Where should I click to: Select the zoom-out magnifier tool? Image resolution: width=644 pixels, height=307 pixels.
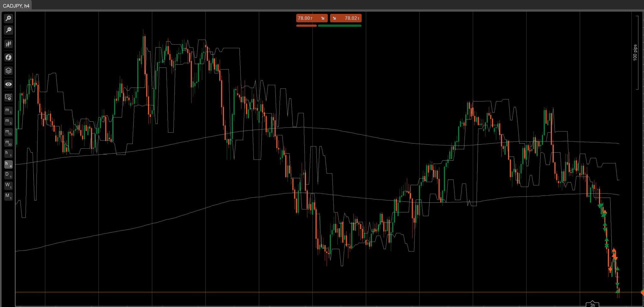tap(8, 30)
